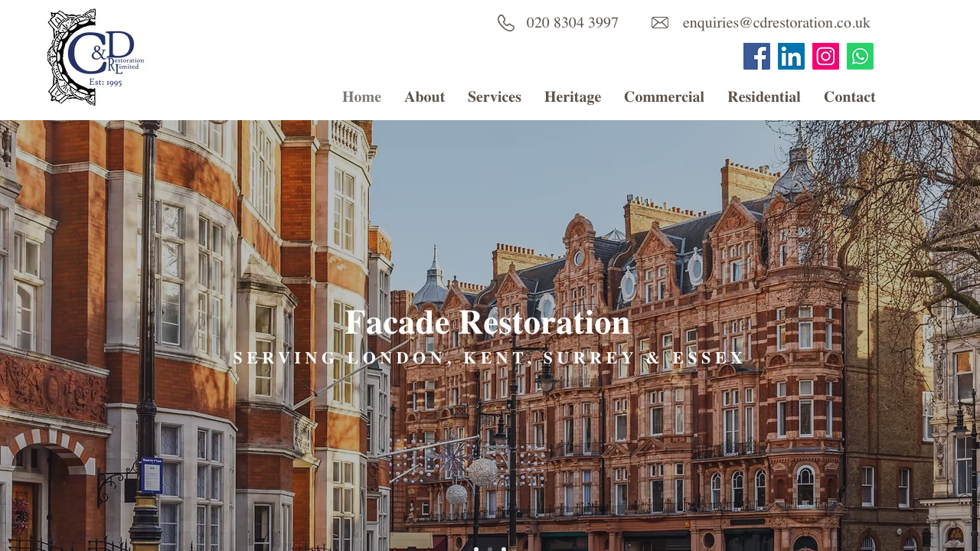This screenshot has height=551, width=980.
Task: Click the enquiries email address link
Action: tap(776, 22)
